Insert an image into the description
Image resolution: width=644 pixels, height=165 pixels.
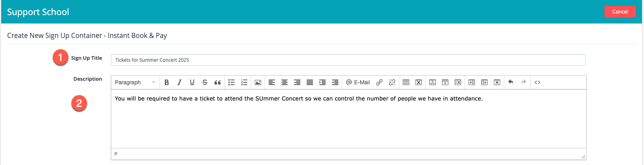tap(258, 82)
